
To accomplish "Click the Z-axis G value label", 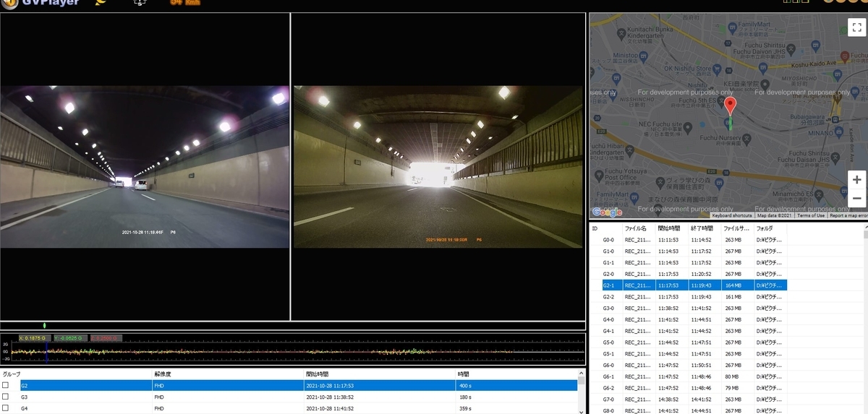I will pos(106,337).
